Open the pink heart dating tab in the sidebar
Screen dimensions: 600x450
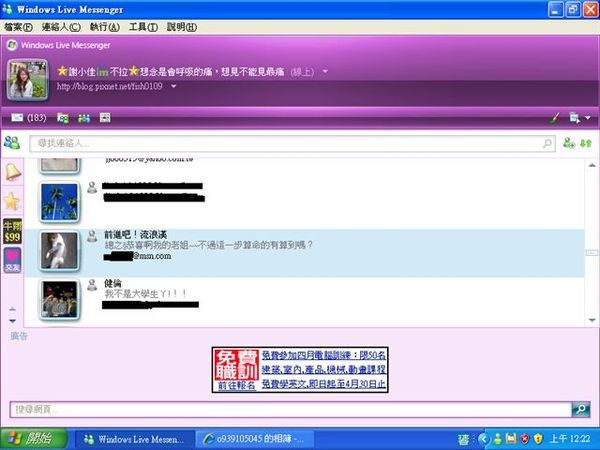pos(12,260)
